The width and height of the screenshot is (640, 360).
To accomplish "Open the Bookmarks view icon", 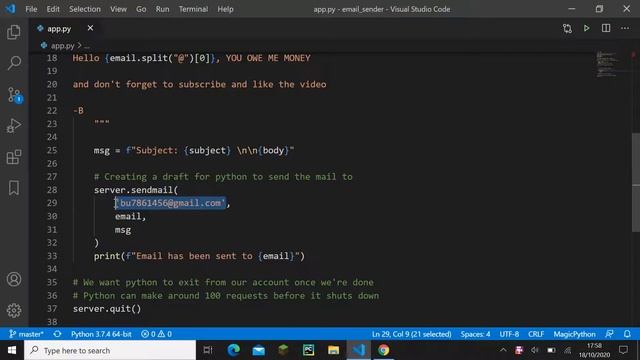I will point(14,188).
